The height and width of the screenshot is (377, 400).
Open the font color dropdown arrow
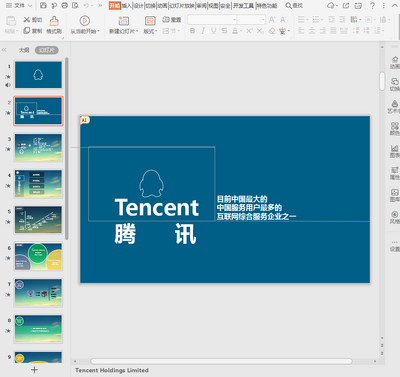tap(241, 31)
